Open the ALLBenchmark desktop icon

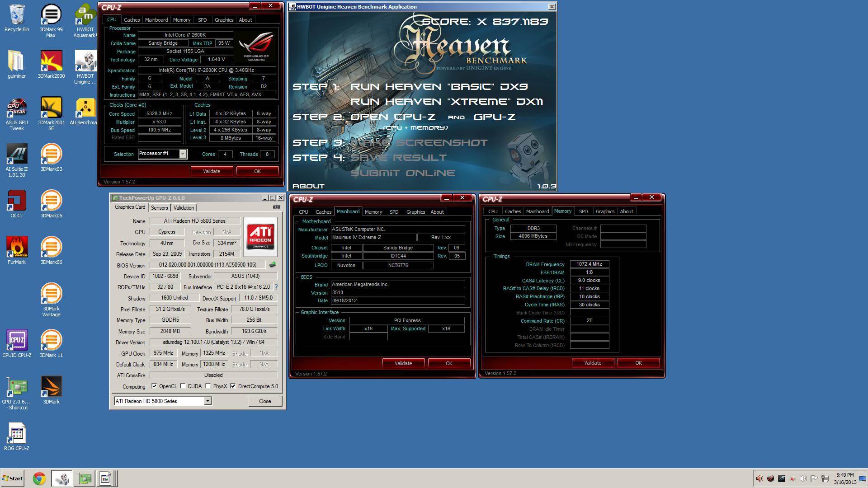click(85, 111)
